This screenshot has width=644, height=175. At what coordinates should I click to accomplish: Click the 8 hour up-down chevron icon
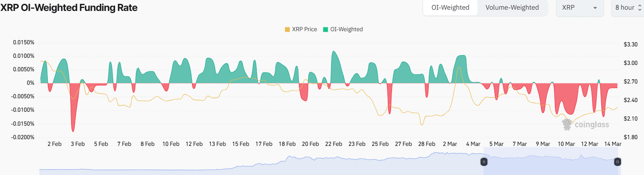tap(640, 8)
